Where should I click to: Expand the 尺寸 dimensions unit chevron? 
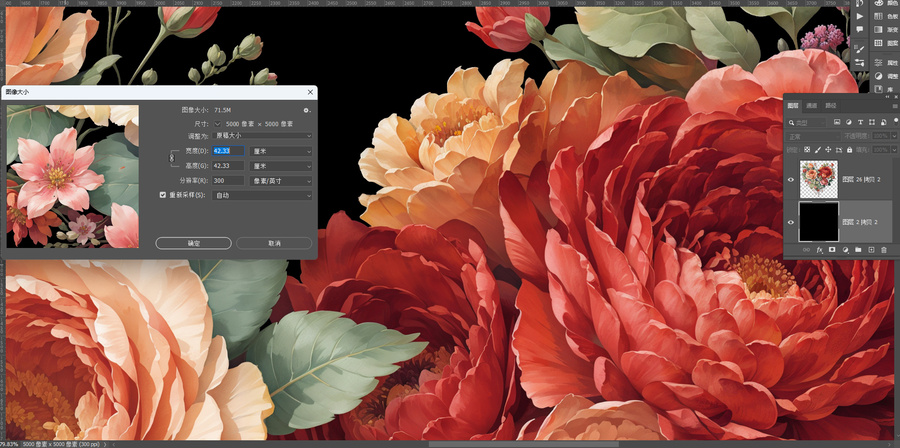(218, 123)
